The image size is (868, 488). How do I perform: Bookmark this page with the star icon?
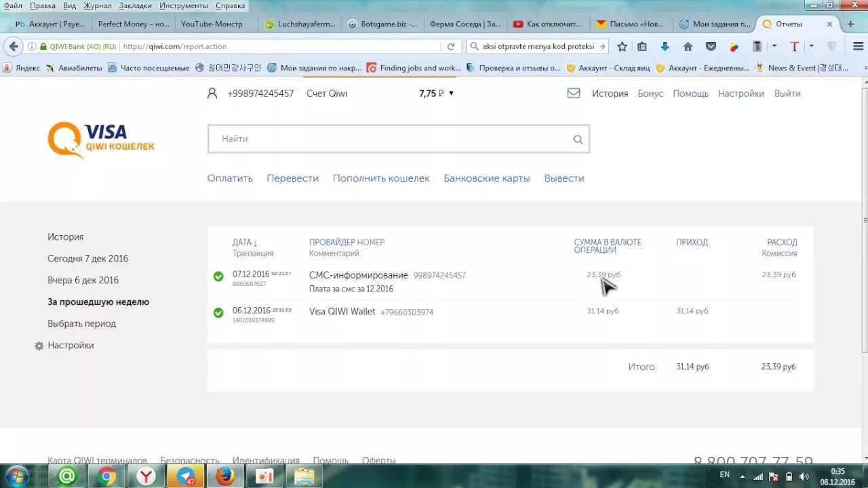(x=622, y=47)
